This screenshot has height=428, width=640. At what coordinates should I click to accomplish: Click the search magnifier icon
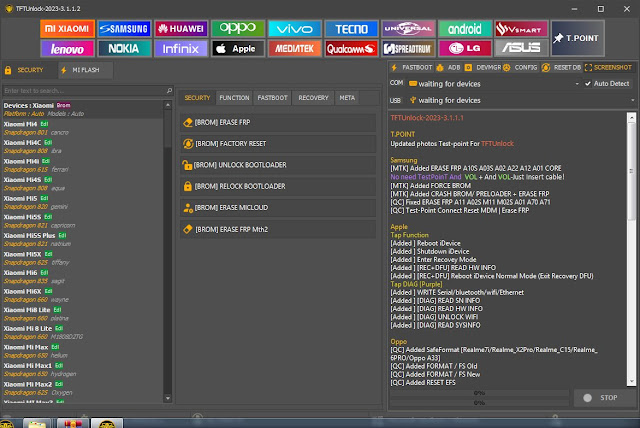click(x=169, y=91)
